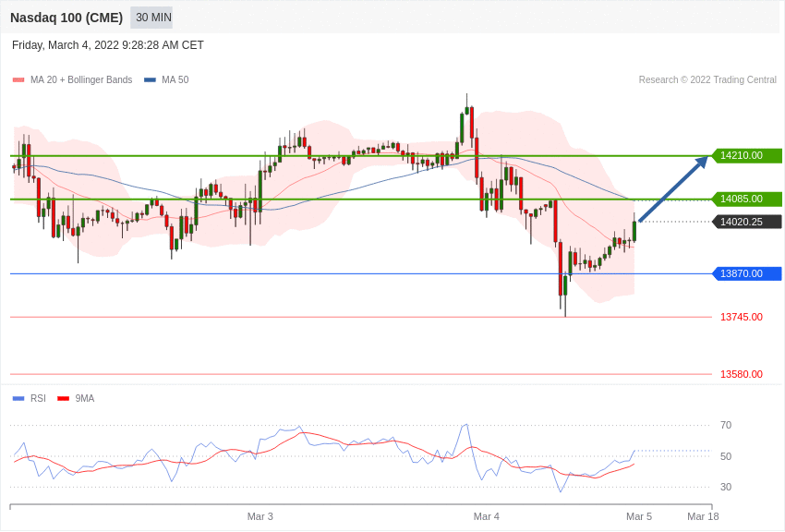Click the Mar 3 date axis label

tap(260, 516)
